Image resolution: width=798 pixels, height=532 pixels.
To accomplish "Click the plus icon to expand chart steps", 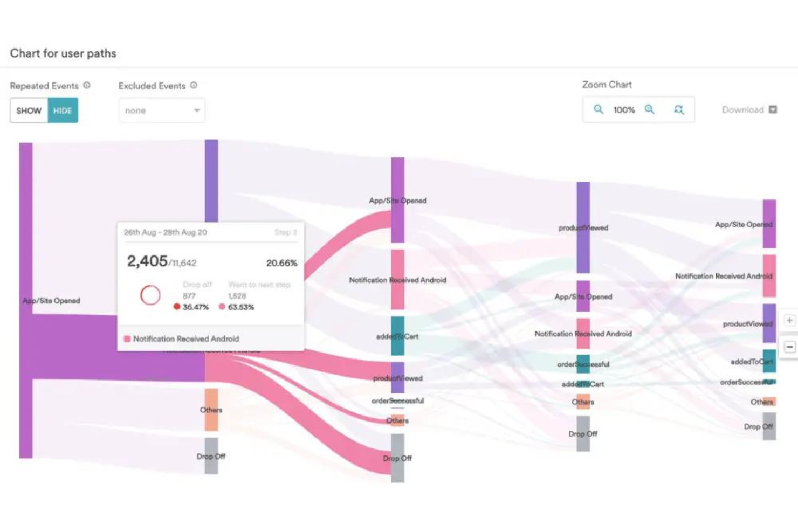I will 789,320.
